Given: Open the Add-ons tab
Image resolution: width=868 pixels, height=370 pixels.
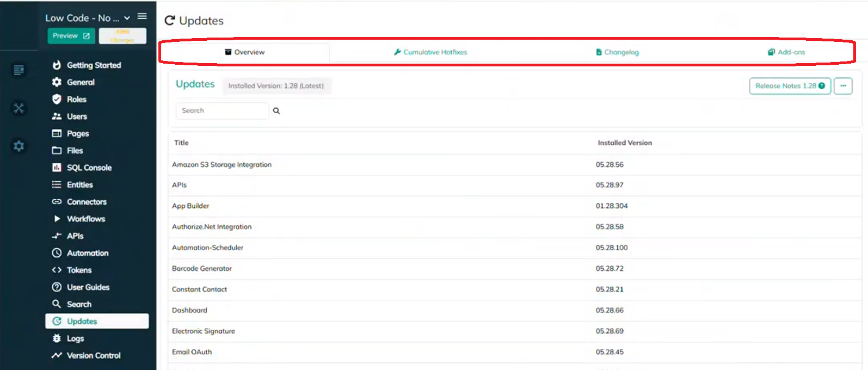Looking at the screenshot, I should pyautogui.click(x=786, y=52).
